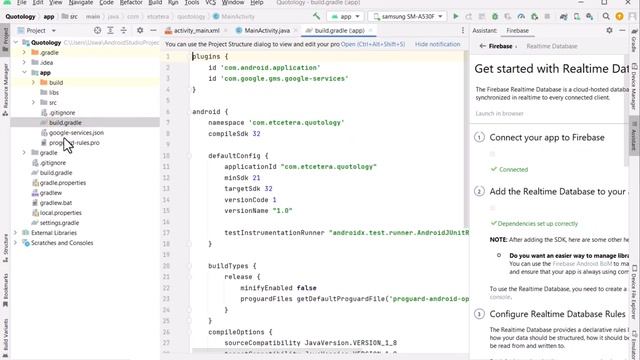Click the Search Everywhere magnifier icon
The image size is (640, 360).
[x=606, y=16]
